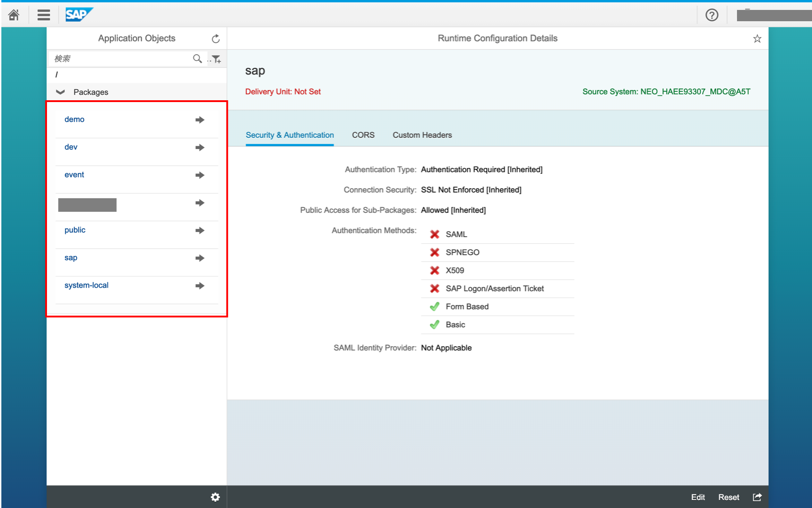Open the settings gear at the bottom panel

215,497
